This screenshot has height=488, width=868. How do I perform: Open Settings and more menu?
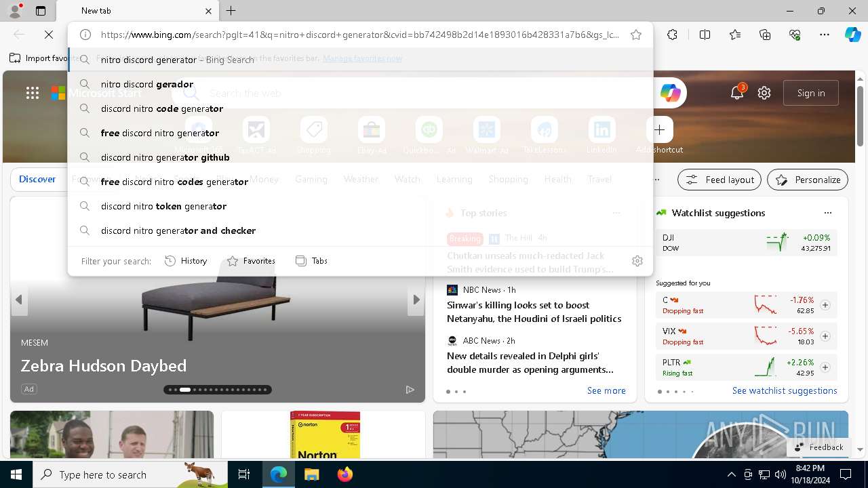coord(825,35)
